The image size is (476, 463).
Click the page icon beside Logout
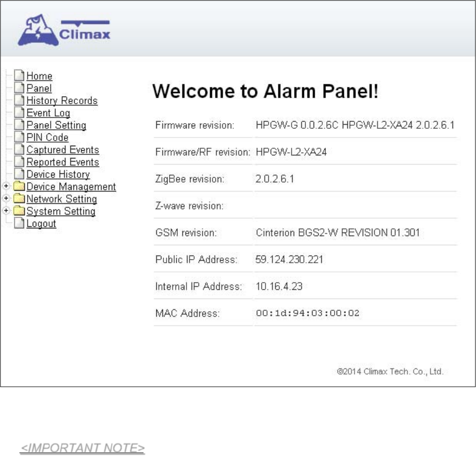19,223
